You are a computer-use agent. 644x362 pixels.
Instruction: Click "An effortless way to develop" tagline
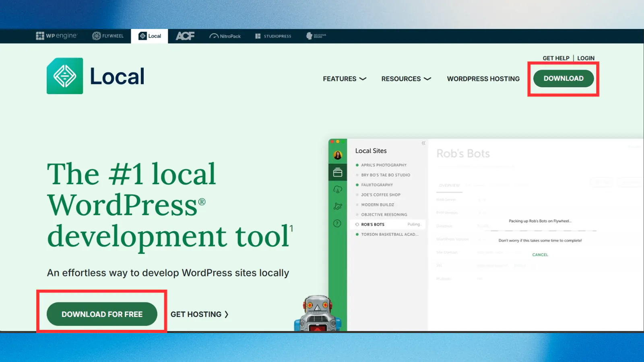pyautogui.click(x=168, y=273)
